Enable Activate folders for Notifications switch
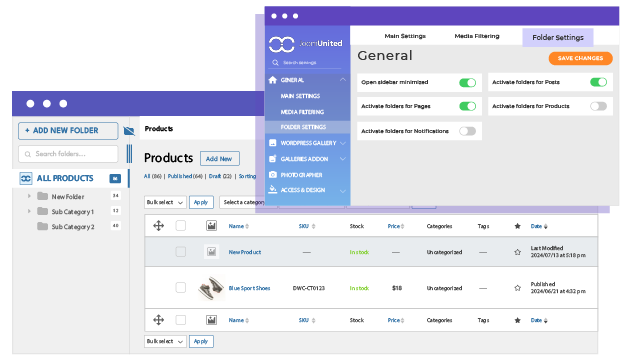This screenshot has width=631, height=361. pos(468,131)
